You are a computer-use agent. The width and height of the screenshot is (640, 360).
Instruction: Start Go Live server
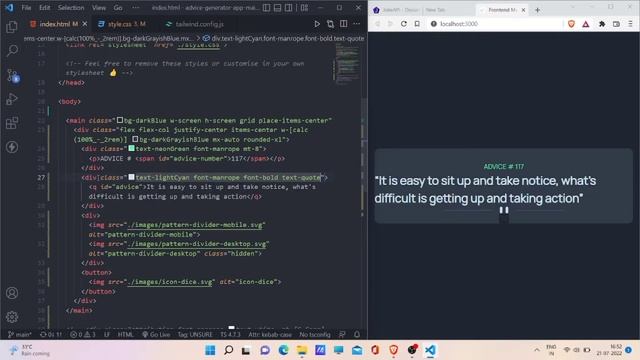[156, 335]
